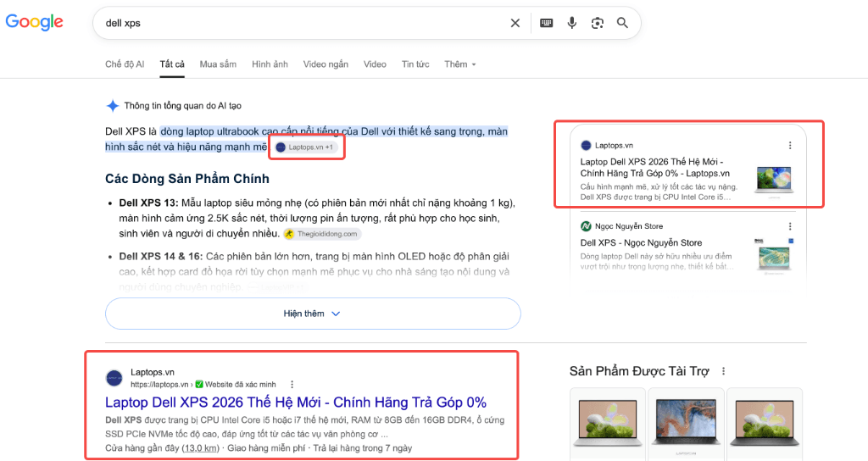Click Website đã xác minh verified text
The height and width of the screenshot is (461, 868).
pos(240,385)
